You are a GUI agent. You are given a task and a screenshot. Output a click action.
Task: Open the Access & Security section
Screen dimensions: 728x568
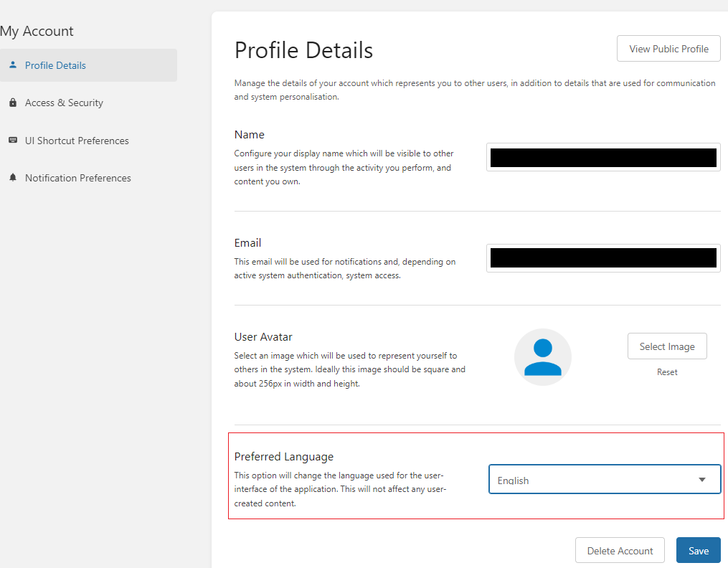point(64,103)
